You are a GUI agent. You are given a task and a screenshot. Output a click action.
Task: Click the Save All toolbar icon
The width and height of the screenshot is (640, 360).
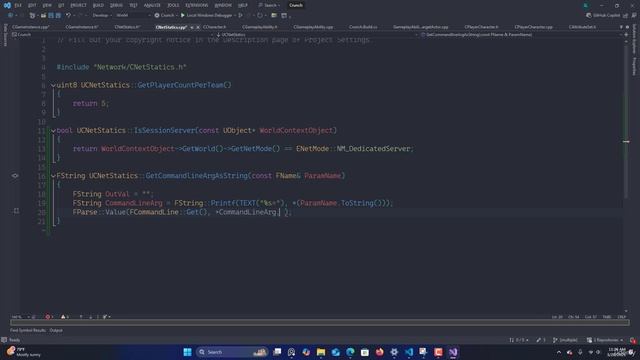coord(58,15)
